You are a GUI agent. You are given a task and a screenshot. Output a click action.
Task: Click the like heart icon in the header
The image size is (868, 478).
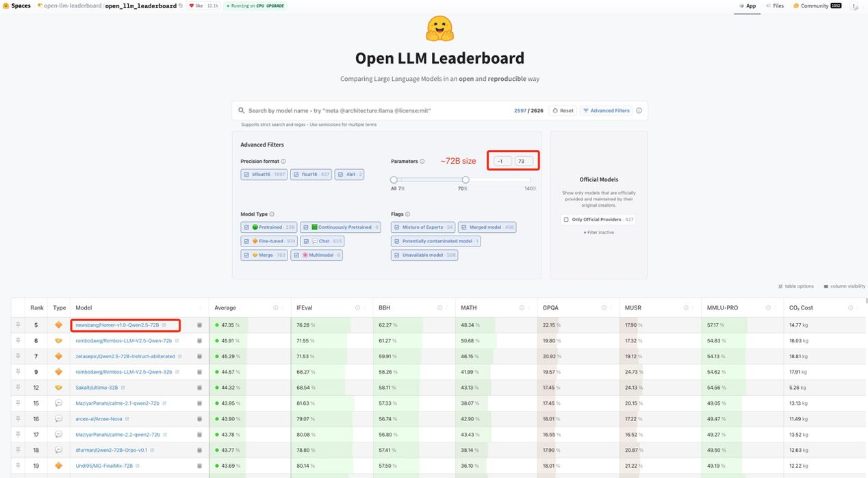pos(192,5)
